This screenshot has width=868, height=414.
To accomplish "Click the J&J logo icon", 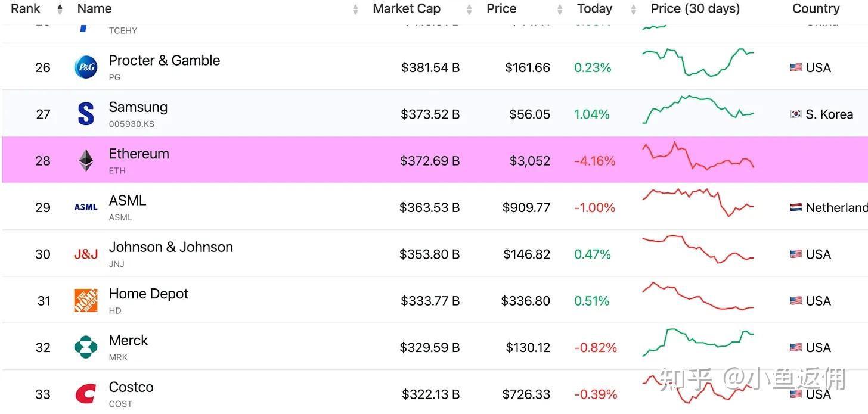I will 86,254.
